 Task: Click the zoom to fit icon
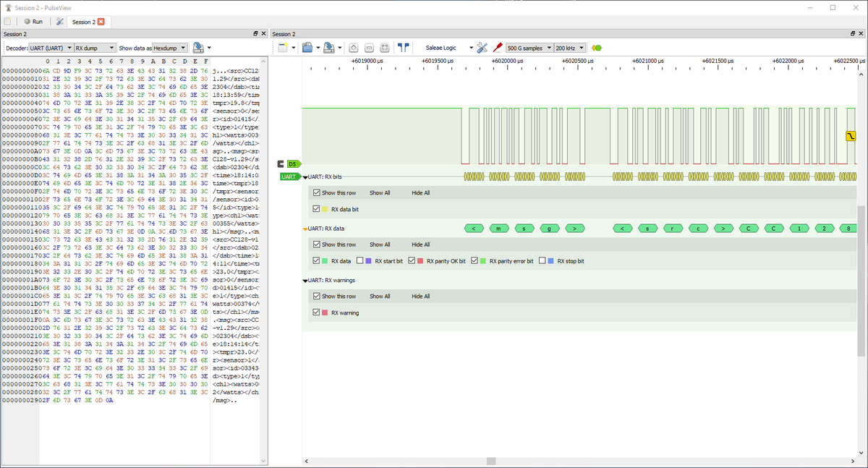(x=384, y=48)
